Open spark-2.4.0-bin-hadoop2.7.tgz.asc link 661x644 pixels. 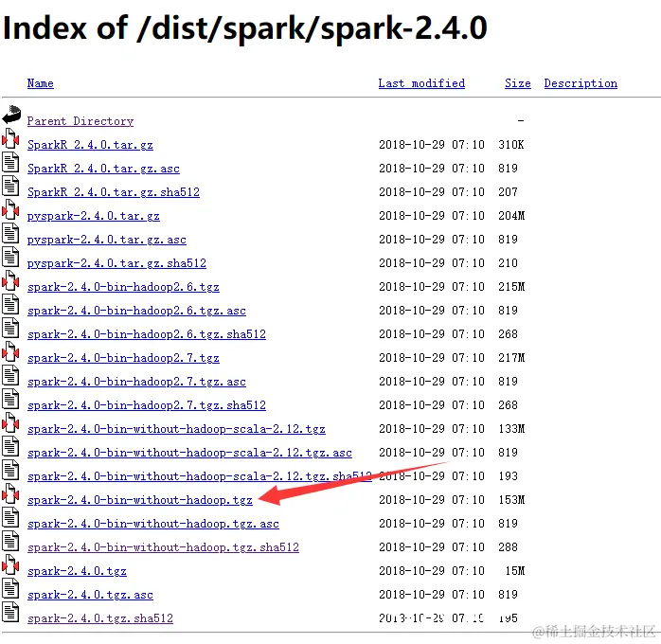(136, 382)
